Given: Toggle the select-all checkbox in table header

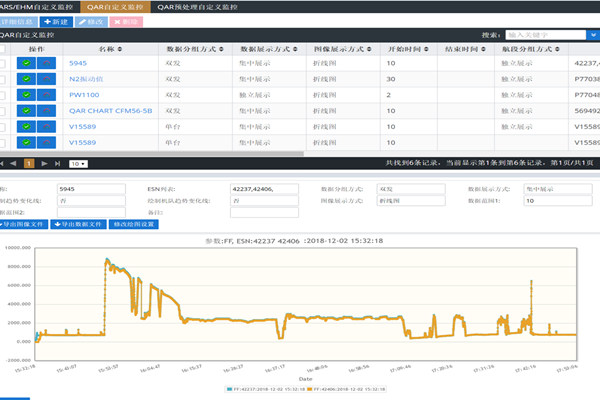Looking at the screenshot, I should point(2,49).
